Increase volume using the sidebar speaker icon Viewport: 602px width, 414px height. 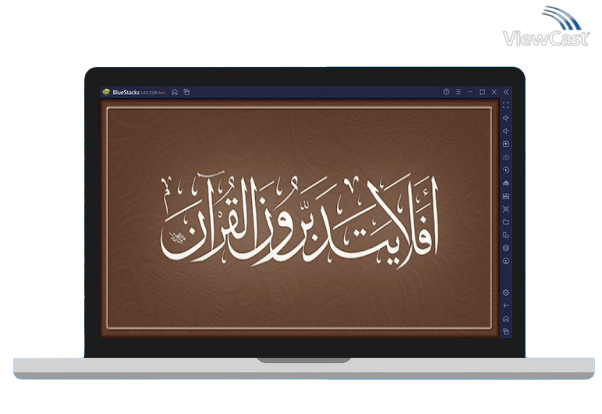[x=506, y=118]
